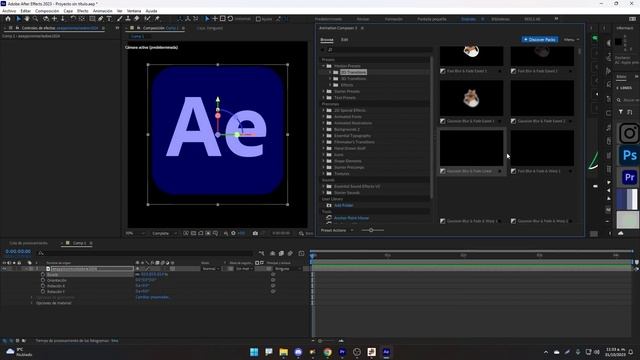The width and height of the screenshot is (640, 360).
Task: Open the Efecto menu
Action: (x=82, y=11)
